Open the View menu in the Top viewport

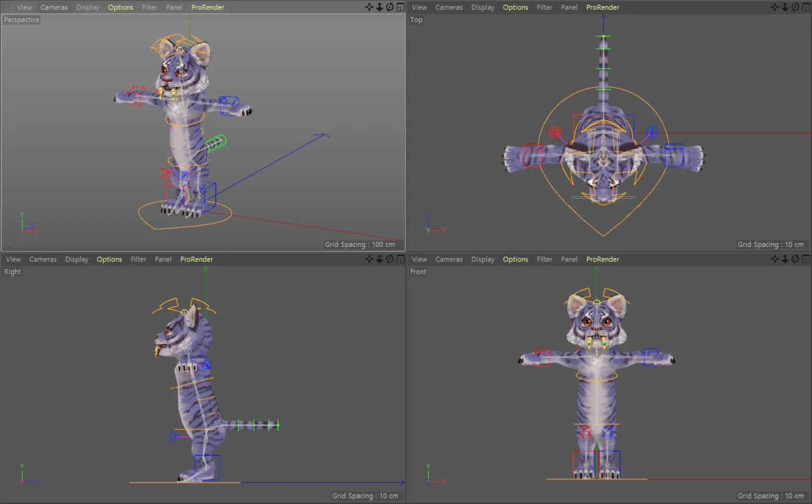point(419,7)
